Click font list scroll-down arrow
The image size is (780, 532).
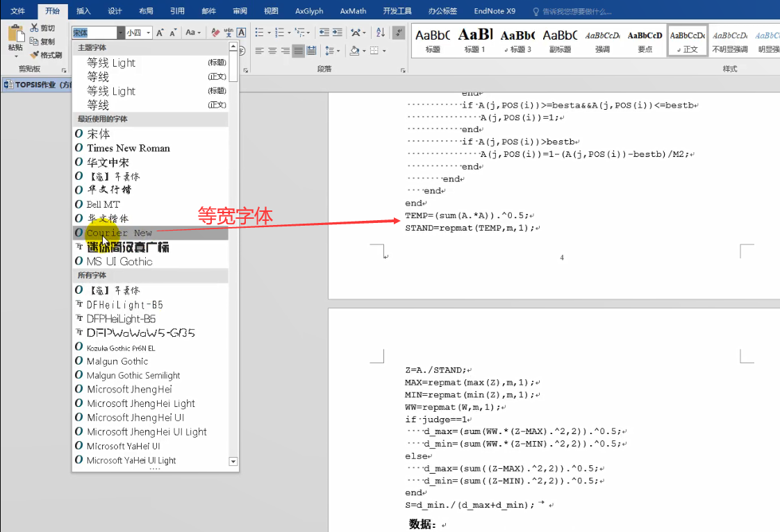tap(233, 461)
